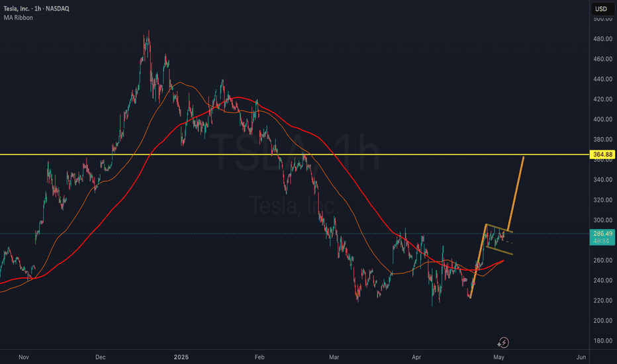Click the 340.00 price axis label

tap(602, 180)
